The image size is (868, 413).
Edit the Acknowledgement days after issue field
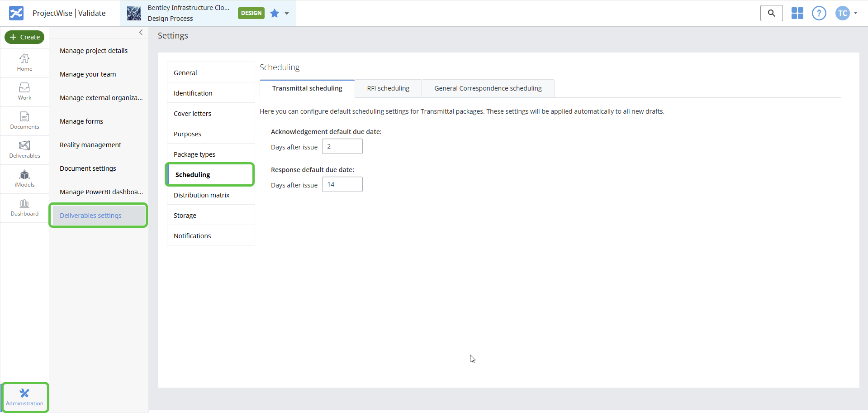click(x=342, y=146)
